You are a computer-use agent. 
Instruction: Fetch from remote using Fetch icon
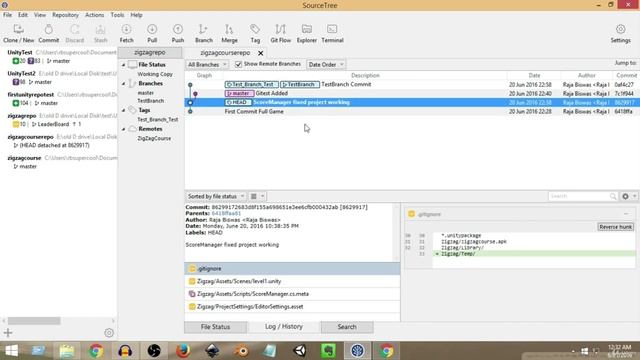127,33
